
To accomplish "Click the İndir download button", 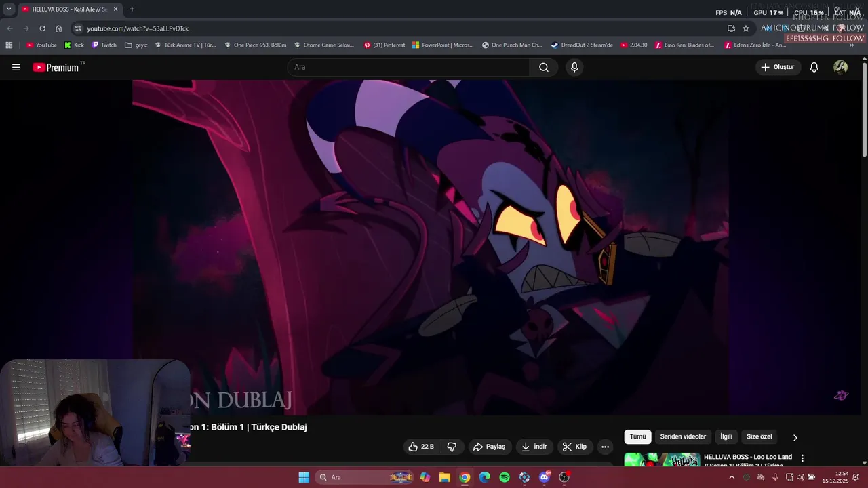I will pos(534,447).
